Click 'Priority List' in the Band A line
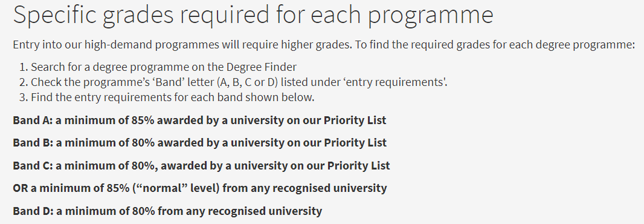The height and width of the screenshot is (224, 644). tap(355, 120)
